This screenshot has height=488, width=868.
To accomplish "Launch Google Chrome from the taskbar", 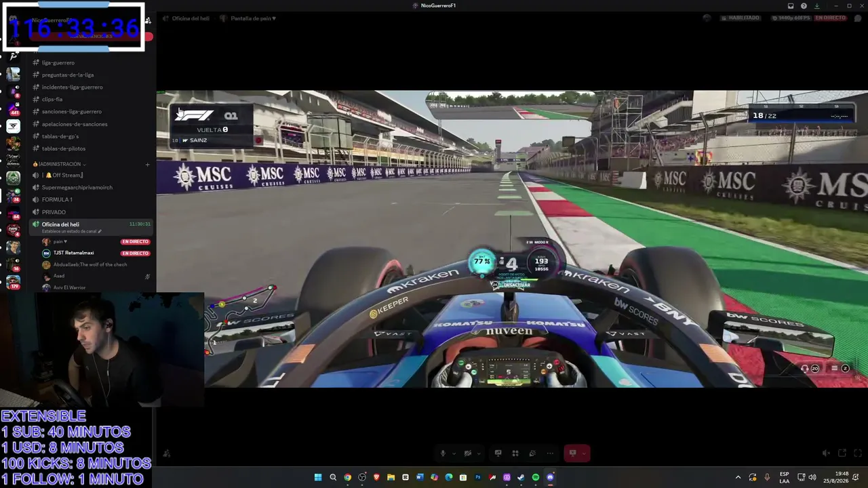I will (x=347, y=477).
